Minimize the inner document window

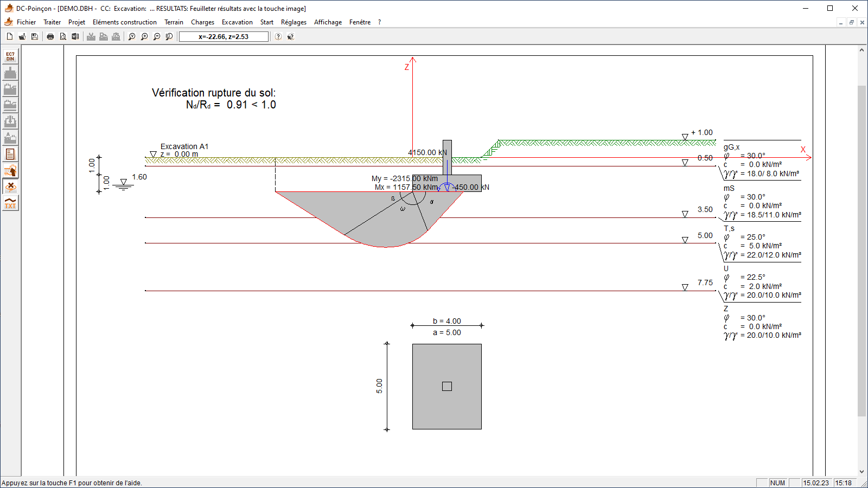841,22
